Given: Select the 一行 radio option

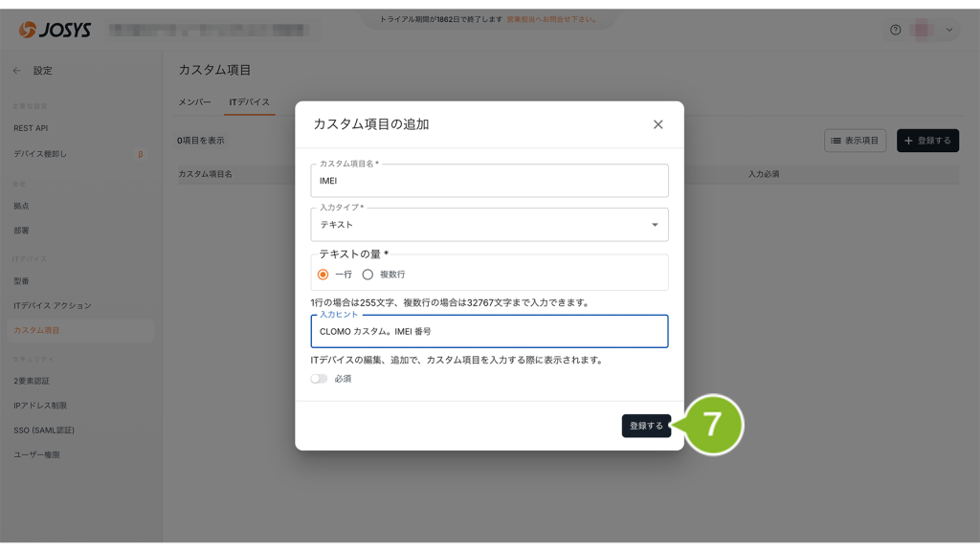Looking at the screenshot, I should [323, 275].
